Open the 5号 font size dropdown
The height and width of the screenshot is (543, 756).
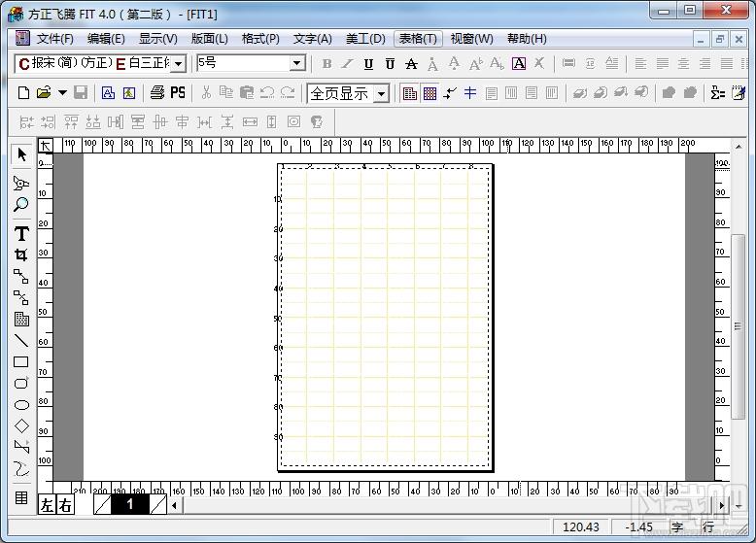click(x=297, y=63)
